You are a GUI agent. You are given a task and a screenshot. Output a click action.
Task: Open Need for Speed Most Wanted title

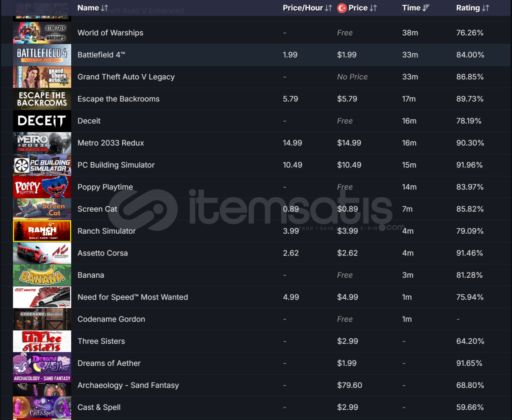tap(133, 297)
